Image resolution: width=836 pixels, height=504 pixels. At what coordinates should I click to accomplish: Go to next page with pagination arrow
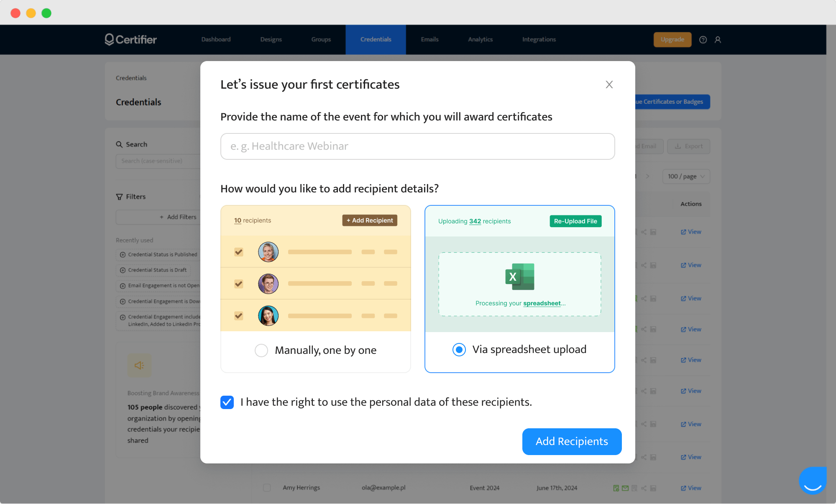[647, 177]
